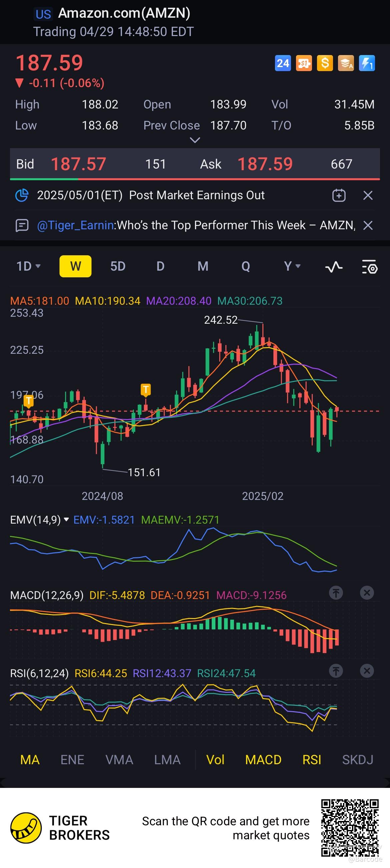
Task: Close the RSI indicator panel
Action: 367,670
